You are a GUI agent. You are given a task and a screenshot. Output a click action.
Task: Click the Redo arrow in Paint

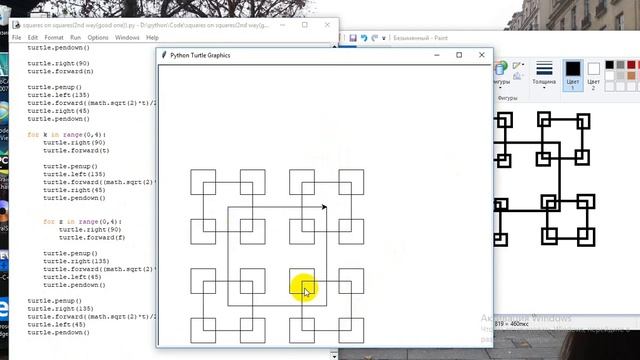pos(375,38)
